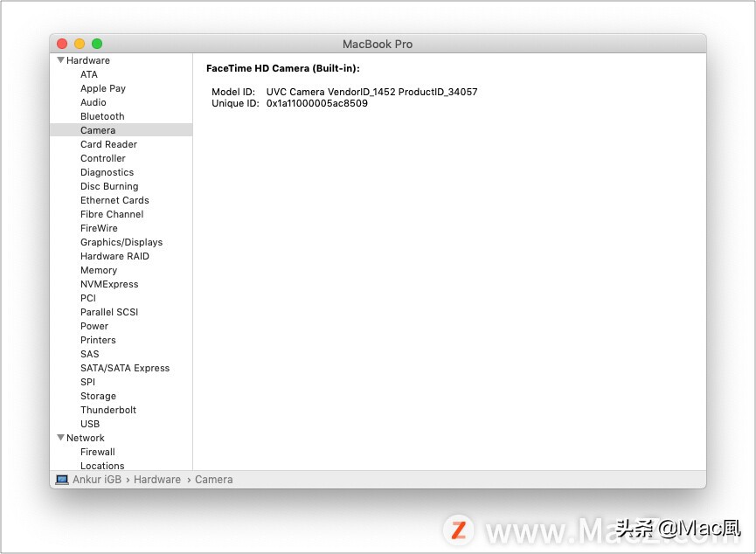Open Thunderbolt details

pyautogui.click(x=108, y=410)
